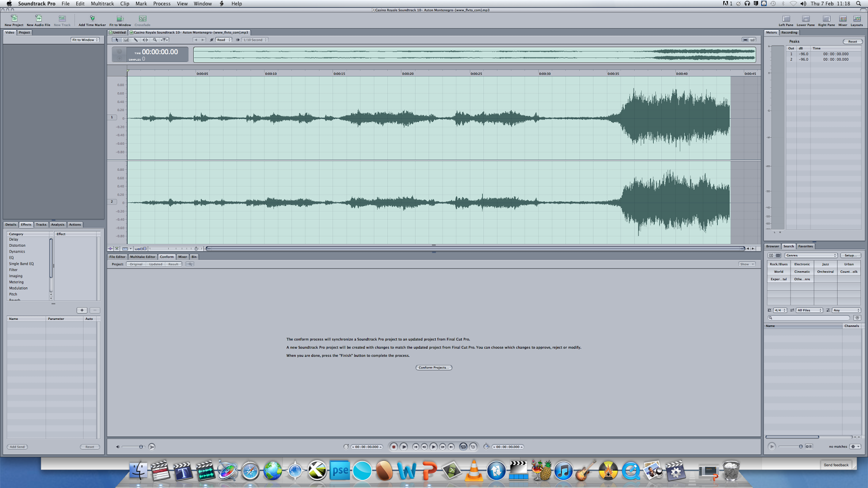Click the browser search input field
This screenshot has height=488, width=868.
pyautogui.click(x=809, y=318)
